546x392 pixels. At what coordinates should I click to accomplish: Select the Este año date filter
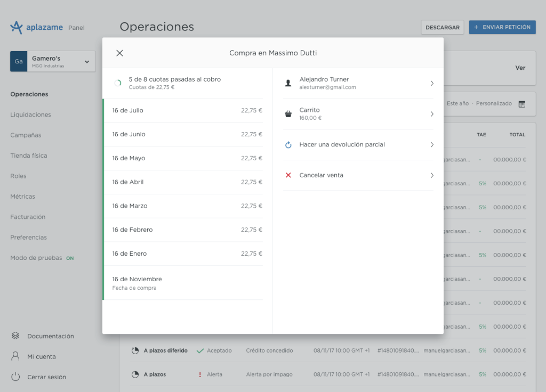tap(457, 103)
